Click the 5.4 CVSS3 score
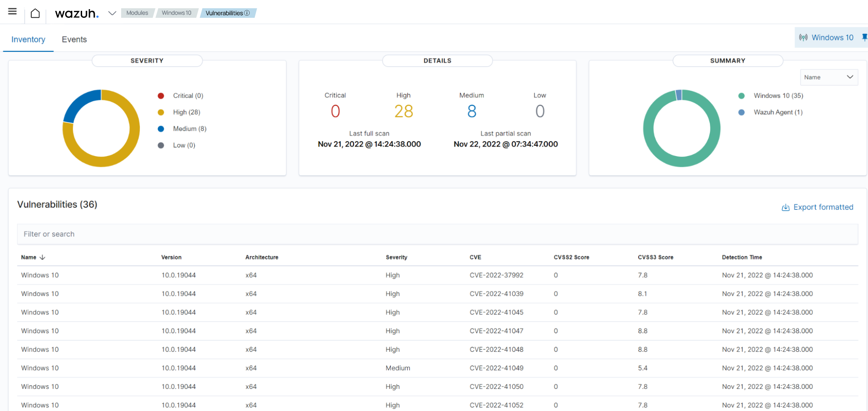This screenshot has width=868, height=411. [643, 368]
